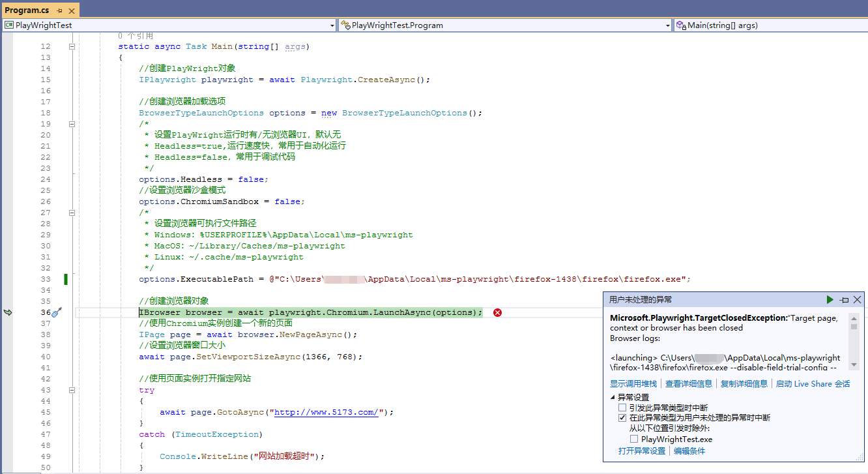Click the 显示调用堆栈 link

point(633,383)
